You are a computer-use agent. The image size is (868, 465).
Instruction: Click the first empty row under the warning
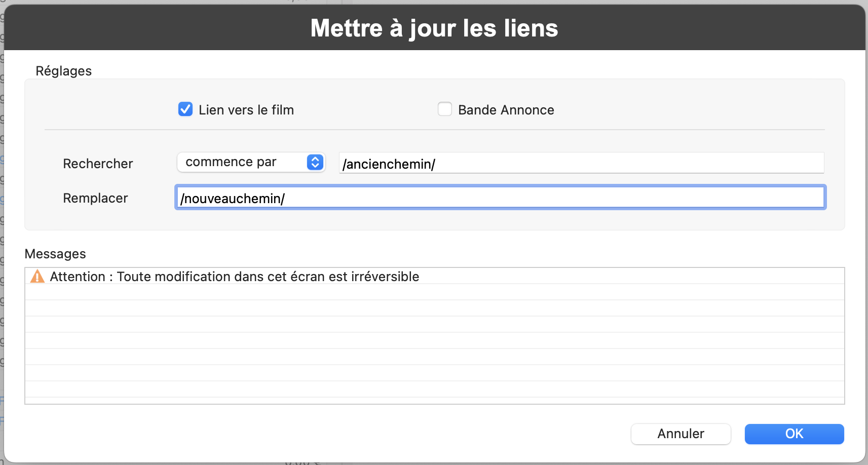[x=434, y=292]
